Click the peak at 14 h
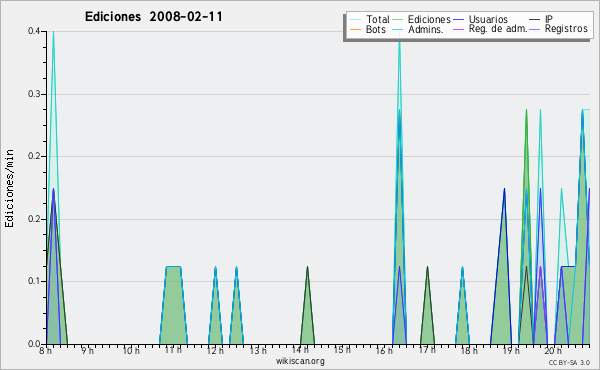This screenshot has height=370, width=600. pyautogui.click(x=307, y=267)
